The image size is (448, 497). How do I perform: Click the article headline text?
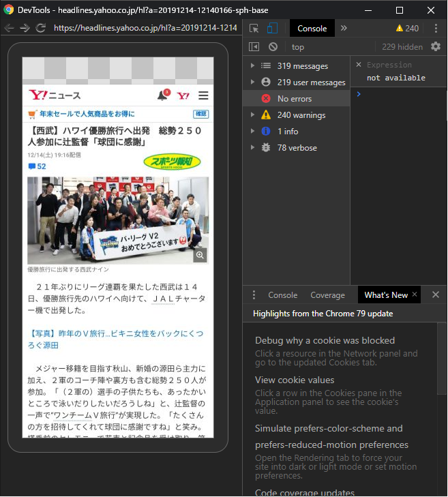click(115, 136)
